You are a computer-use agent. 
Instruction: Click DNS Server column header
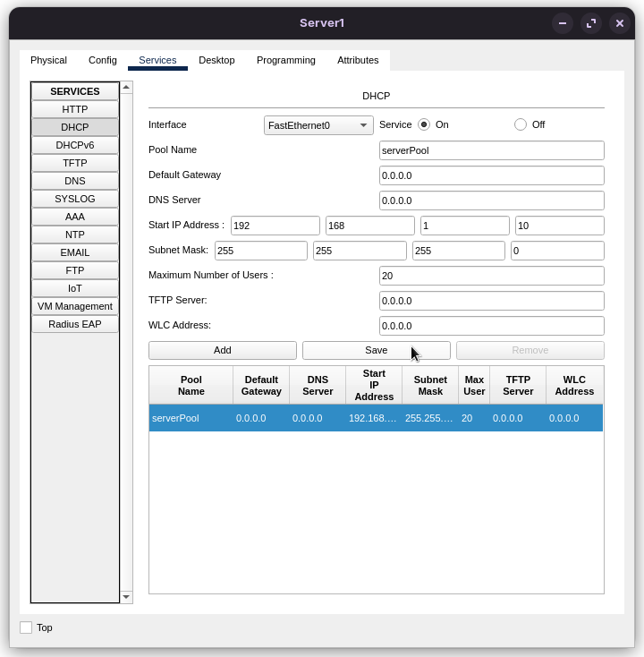(318, 386)
